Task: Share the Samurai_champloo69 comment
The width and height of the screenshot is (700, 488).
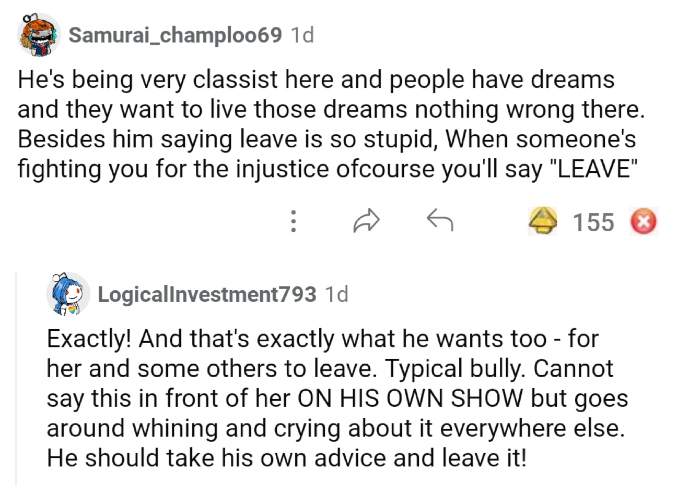Action: tap(365, 221)
